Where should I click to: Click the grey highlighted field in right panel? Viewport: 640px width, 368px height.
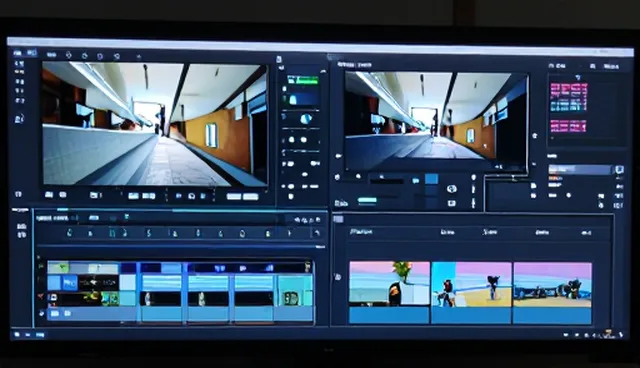(x=580, y=169)
